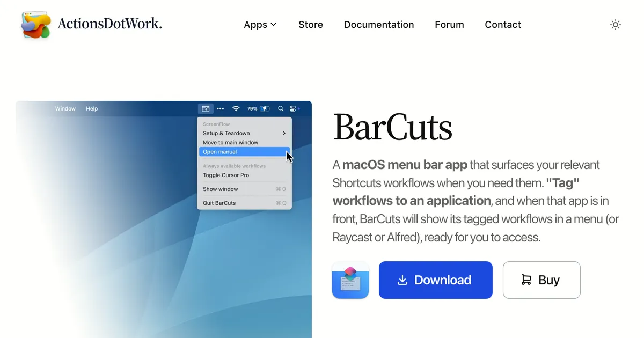
Task: Select Move to main window entry
Action: [x=245, y=143]
